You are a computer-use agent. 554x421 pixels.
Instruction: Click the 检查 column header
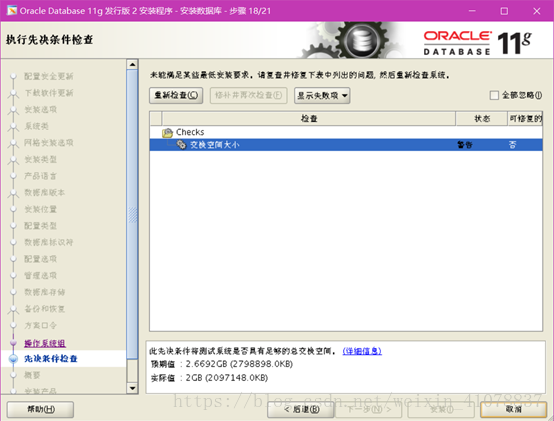coord(309,119)
